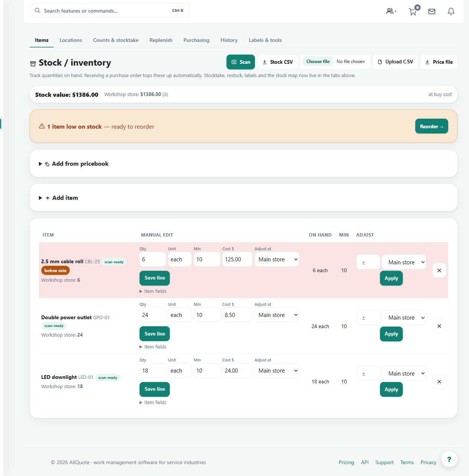
Task: Click the Qty field for cable roll
Action: [x=152, y=260]
